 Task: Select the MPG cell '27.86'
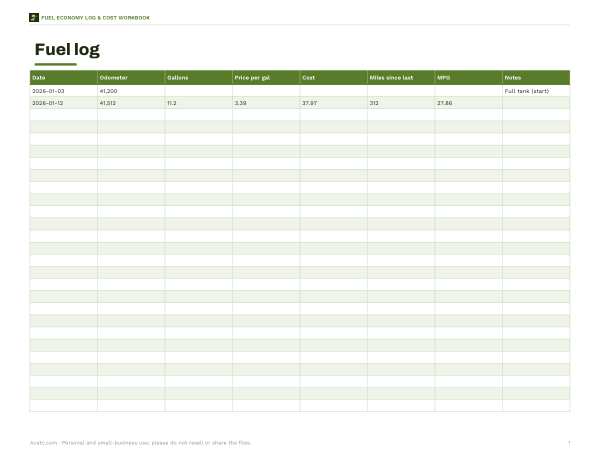tap(469, 103)
